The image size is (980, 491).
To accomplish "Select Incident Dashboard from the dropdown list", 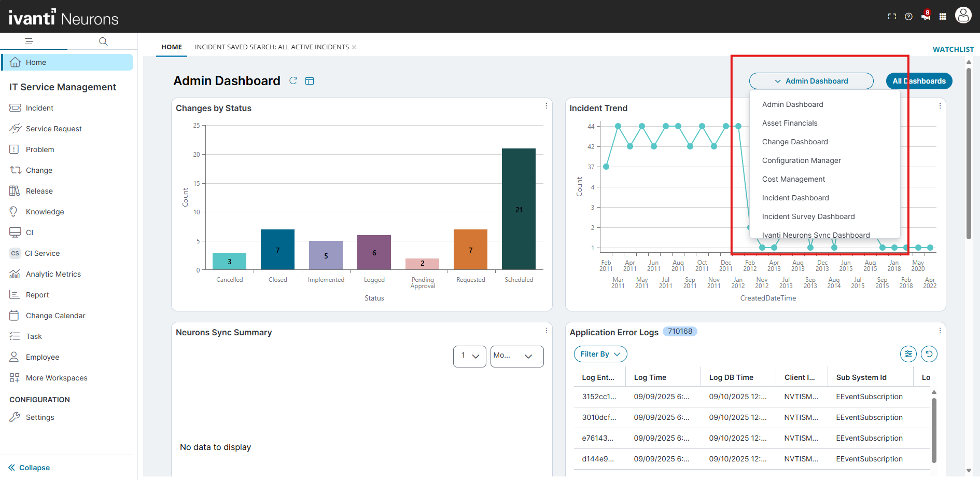I will pos(795,198).
